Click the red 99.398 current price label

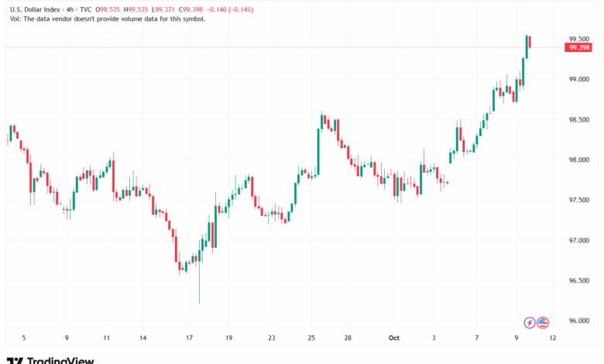pyautogui.click(x=578, y=47)
